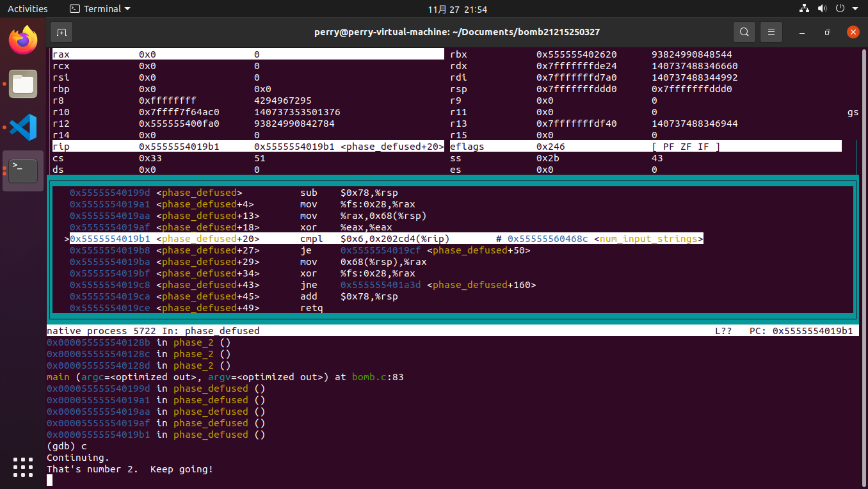This screenshot has height=489, width=868.
Task: Click r8 value 0xffffffff
Action: pos(168,100)
